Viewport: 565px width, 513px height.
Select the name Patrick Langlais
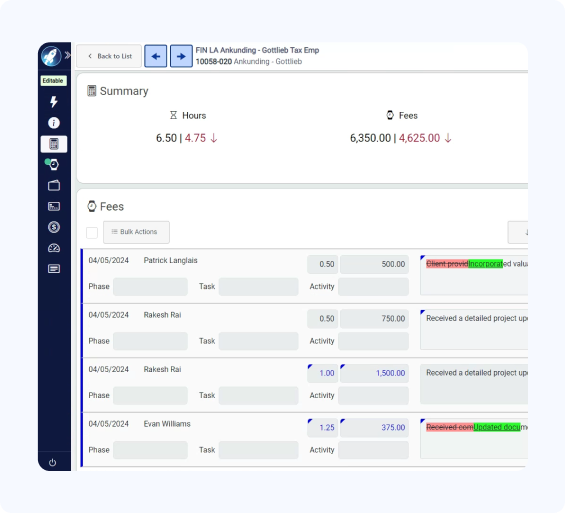[x=170, y=260]
